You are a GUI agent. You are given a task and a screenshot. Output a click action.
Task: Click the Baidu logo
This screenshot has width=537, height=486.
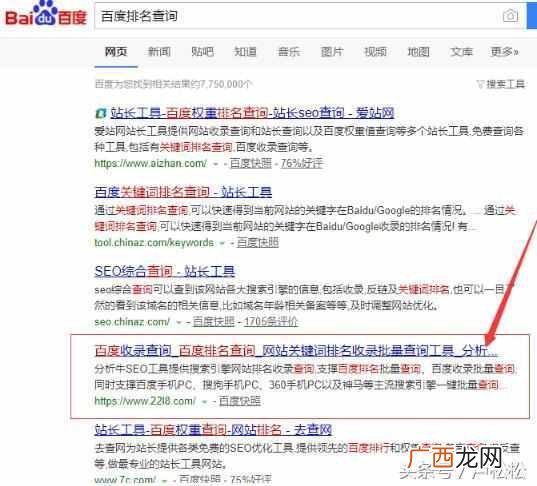46,14
